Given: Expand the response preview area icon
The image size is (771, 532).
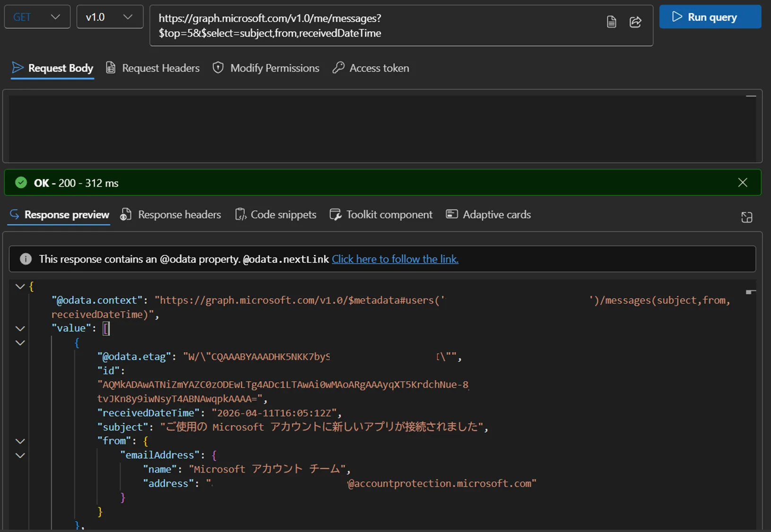Looking at the screenshot, I should pyautogui.click(x=746, y=217).
